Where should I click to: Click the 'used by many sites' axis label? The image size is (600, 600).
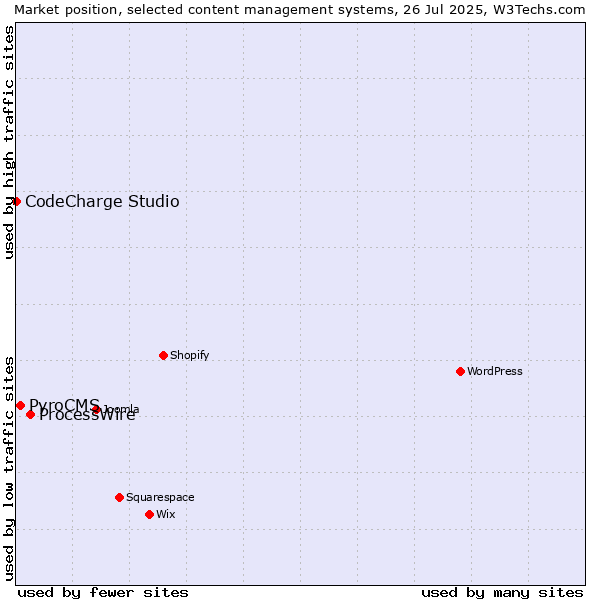pyautogui.click(x=502, y=593)
